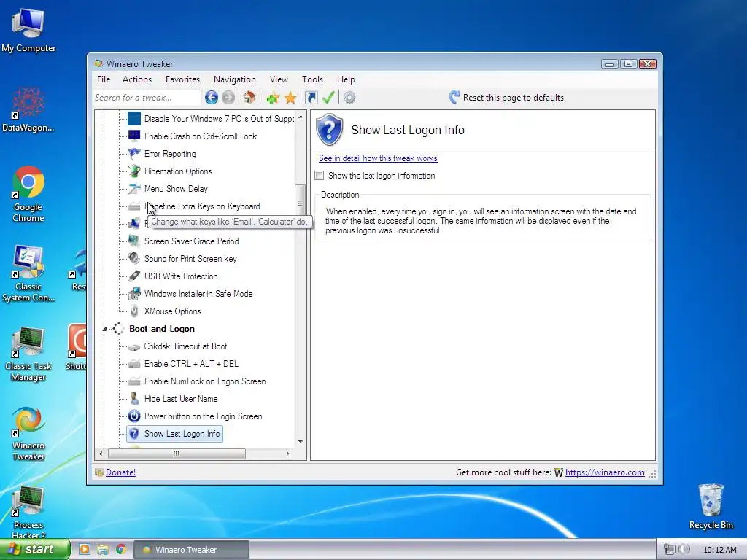Click the volume speaker tray icon

coord(684,549)
